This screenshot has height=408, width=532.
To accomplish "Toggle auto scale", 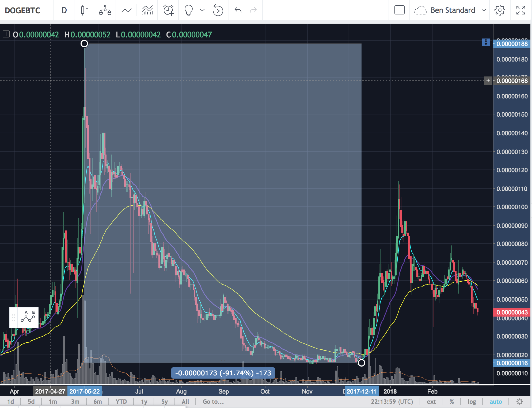I will click(496, 402).
